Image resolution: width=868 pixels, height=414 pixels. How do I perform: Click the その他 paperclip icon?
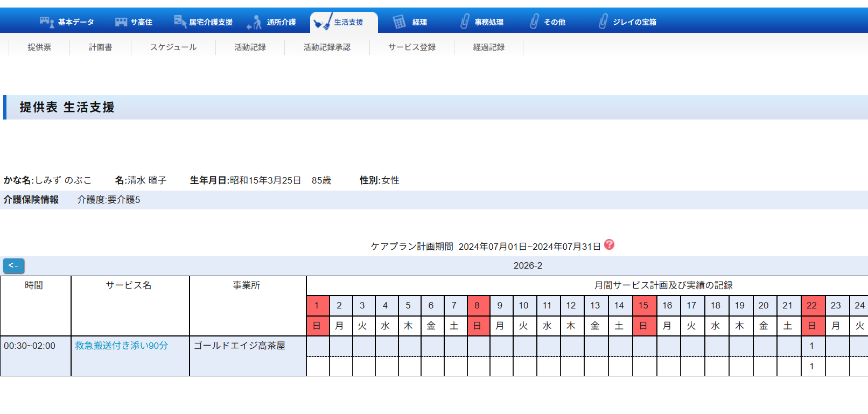[x=534, y=22]
